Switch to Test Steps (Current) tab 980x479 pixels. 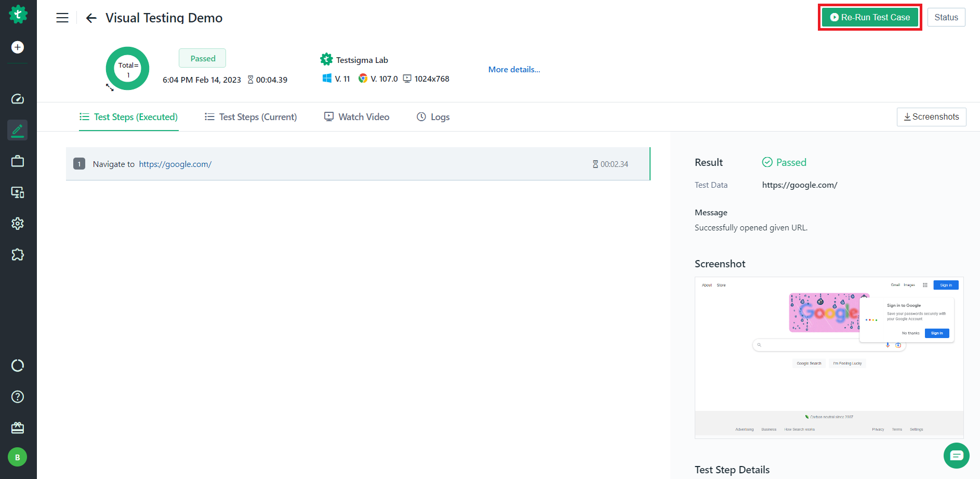click(251, 117)
